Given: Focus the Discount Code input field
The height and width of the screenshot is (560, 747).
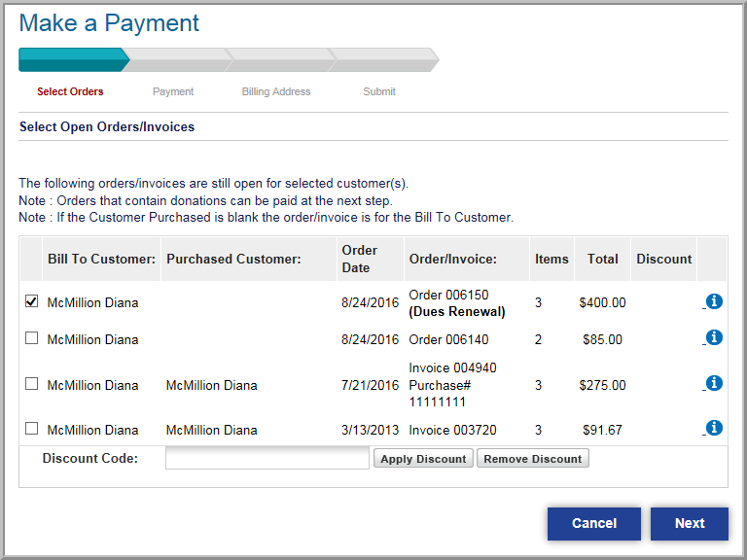Looking at the screenshot, I should (x=267, y=458).
